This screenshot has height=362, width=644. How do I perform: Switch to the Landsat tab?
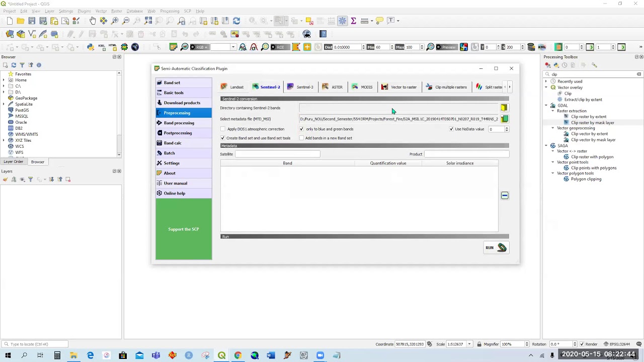(232, 87)
